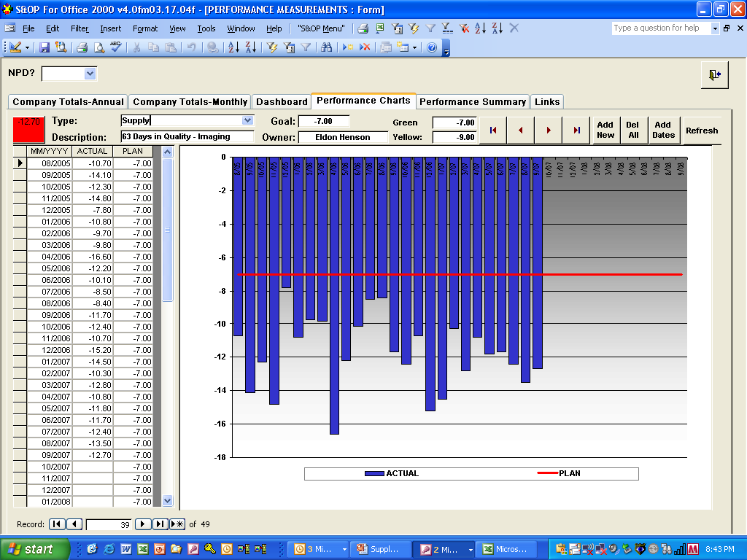Run spell check with the ABC icon

(x=114, y=47)
